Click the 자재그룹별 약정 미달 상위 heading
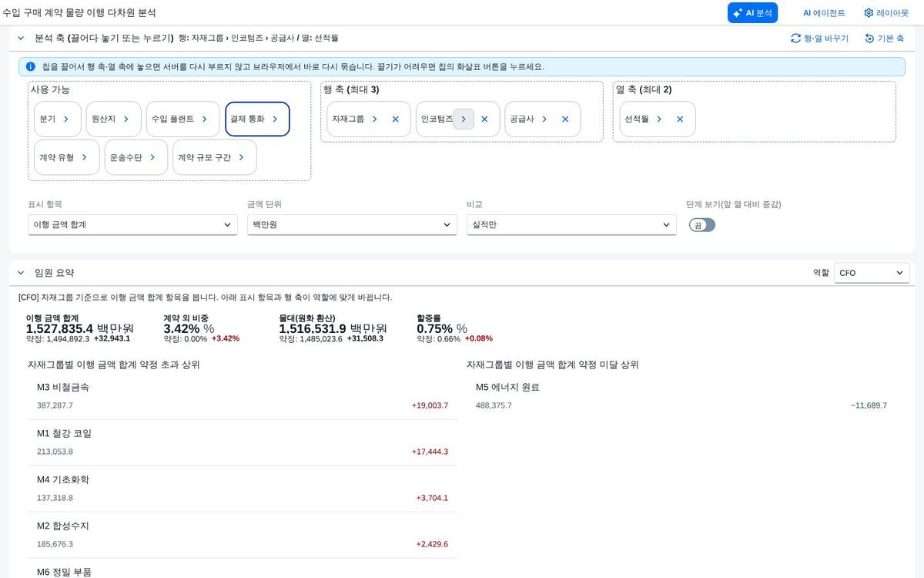Screen dimensions: 924x578 pos(553,365)
